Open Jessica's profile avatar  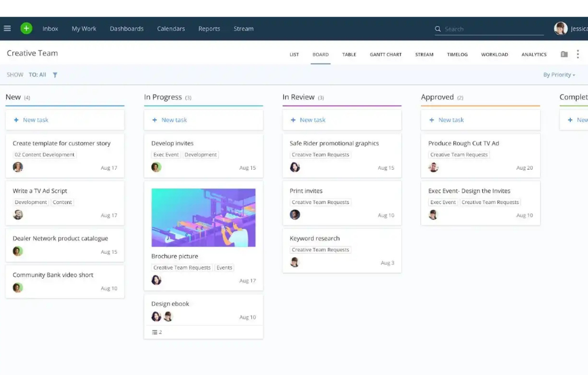coord(560,28)
